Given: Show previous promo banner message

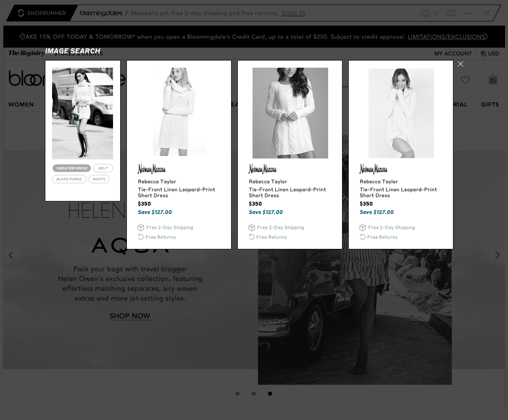Looking at the screenshot, I should pyautogui.click(x=21, y=37).
